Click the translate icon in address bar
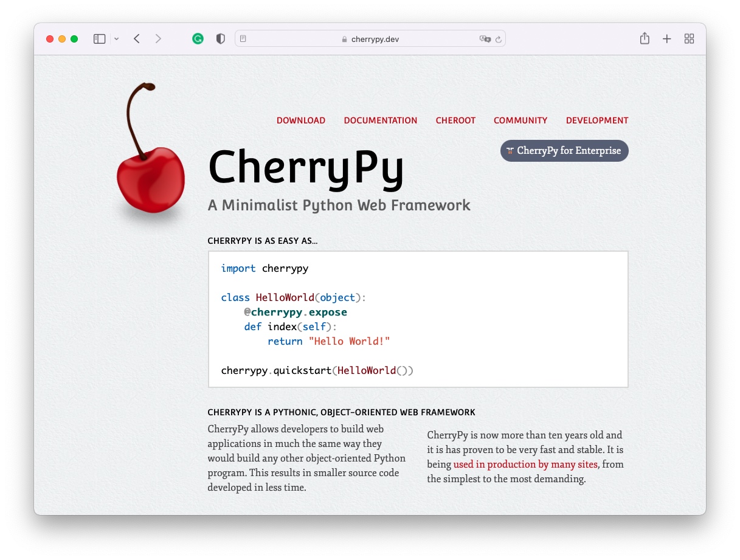 pos(485,39)
